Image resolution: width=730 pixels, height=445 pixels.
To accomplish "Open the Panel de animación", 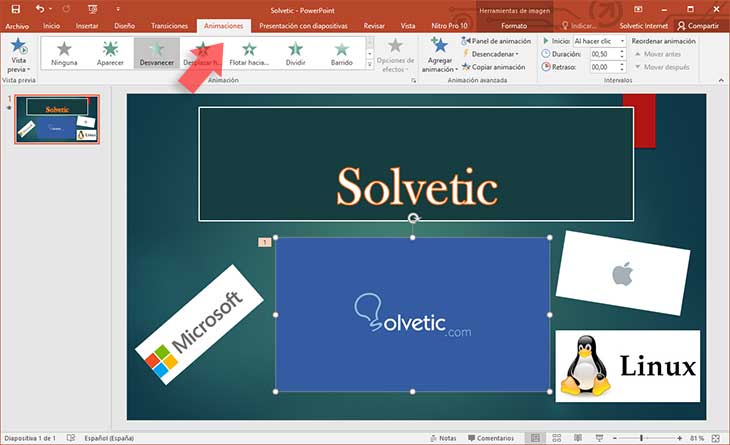I will (x=496, y=41).
